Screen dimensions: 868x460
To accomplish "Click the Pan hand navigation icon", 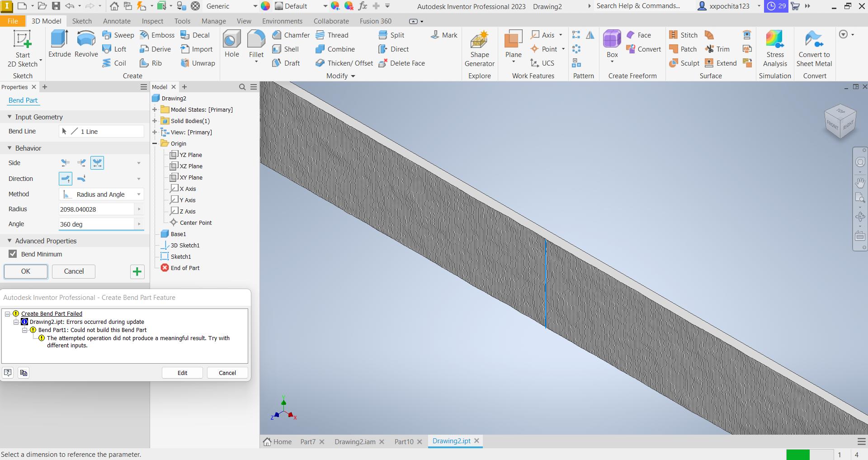I will pyautogui.click(x=860, y=182).
